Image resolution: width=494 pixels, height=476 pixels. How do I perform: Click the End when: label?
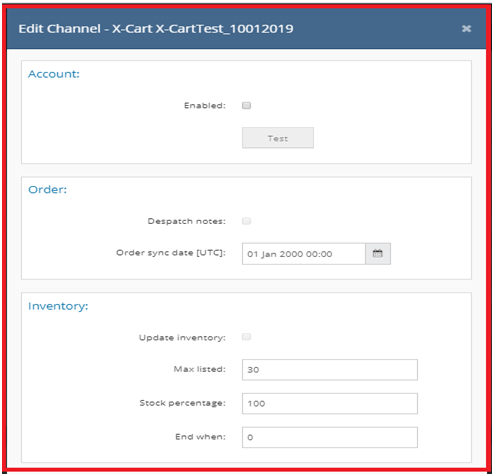click(x=200, y=437)
